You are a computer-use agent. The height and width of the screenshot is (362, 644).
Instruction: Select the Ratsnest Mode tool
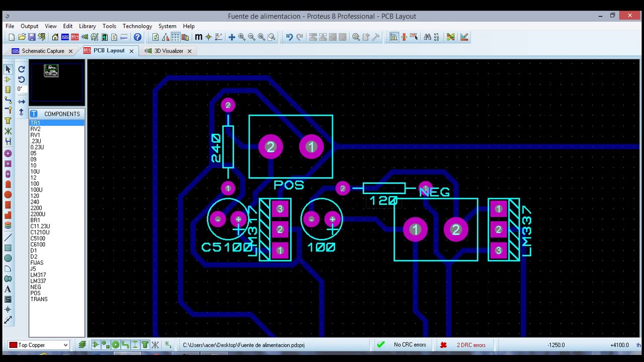pos(8,131)
